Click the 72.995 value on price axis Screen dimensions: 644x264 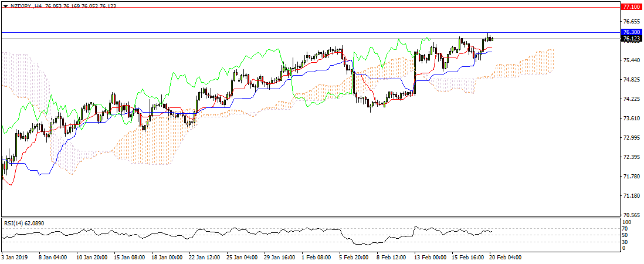(631, 138)
